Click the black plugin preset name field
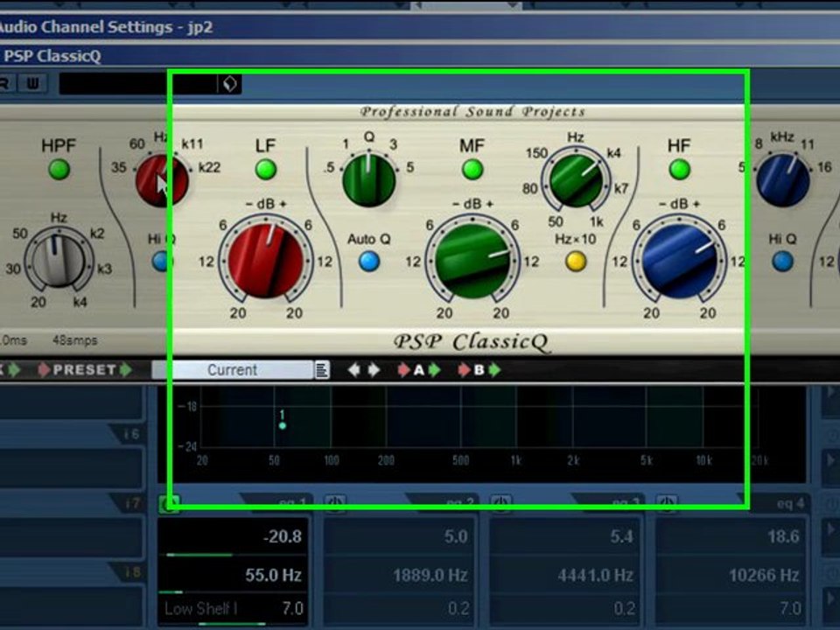The width and height of the screenshot is (840, 630). [138, 84]
